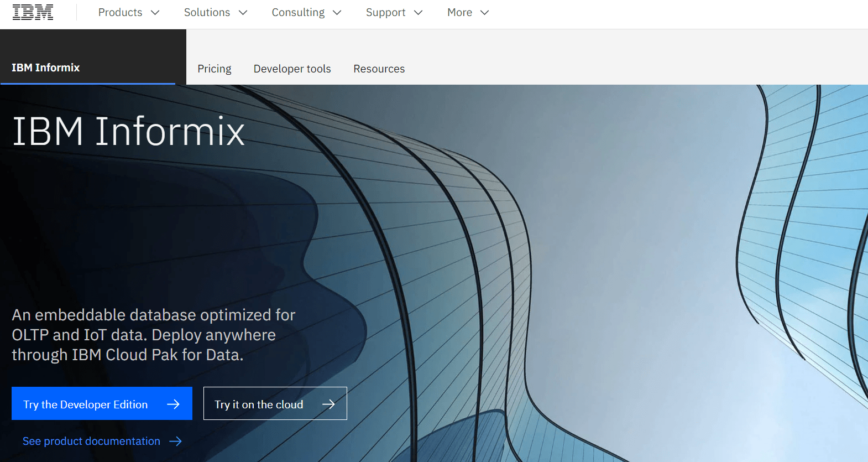Open the Solutions menu label

[207, 12]
